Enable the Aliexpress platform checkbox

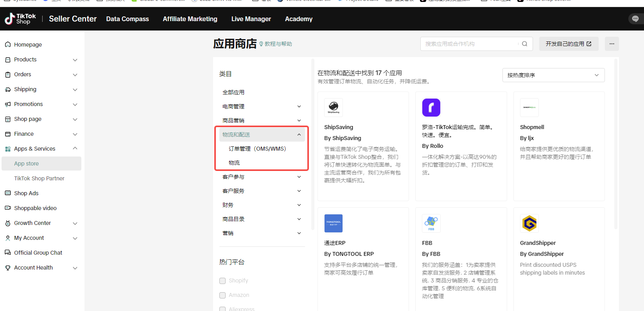(222, 309)
